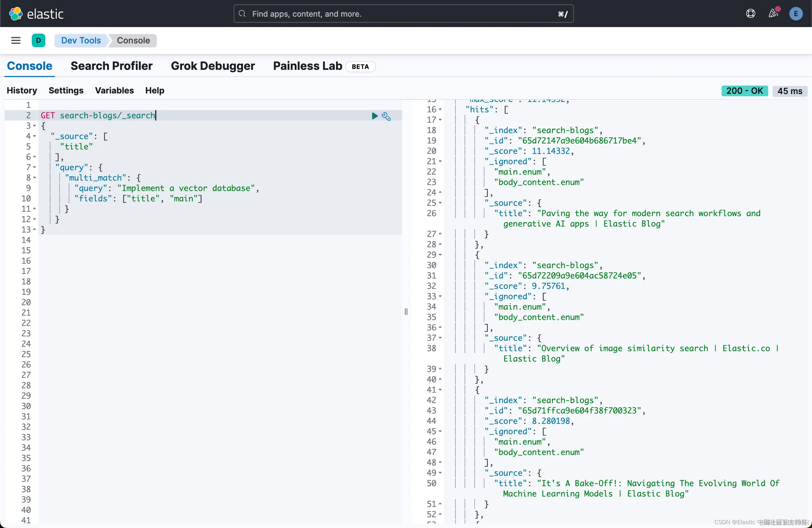Open the help lifebuoy icon
The image size is (812, 528).
point(750,14)
